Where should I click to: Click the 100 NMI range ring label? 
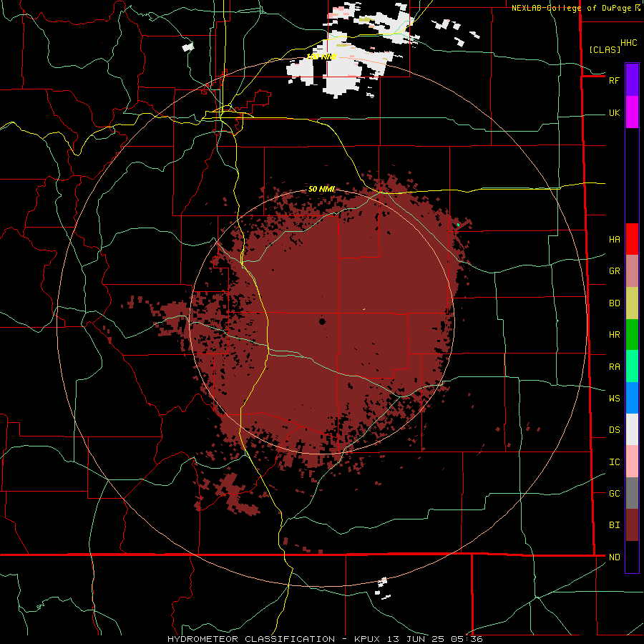pos(321,57)
